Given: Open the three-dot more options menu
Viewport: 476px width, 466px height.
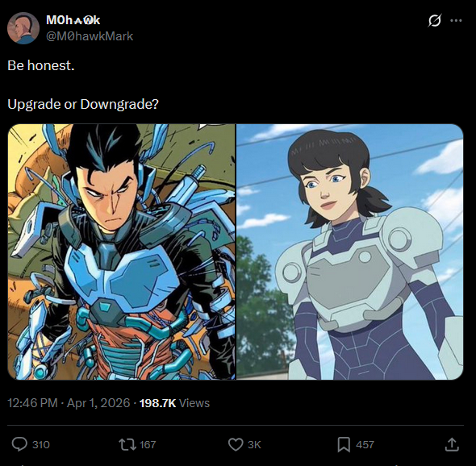Looking at the screenshot, I should pos(456,21).
